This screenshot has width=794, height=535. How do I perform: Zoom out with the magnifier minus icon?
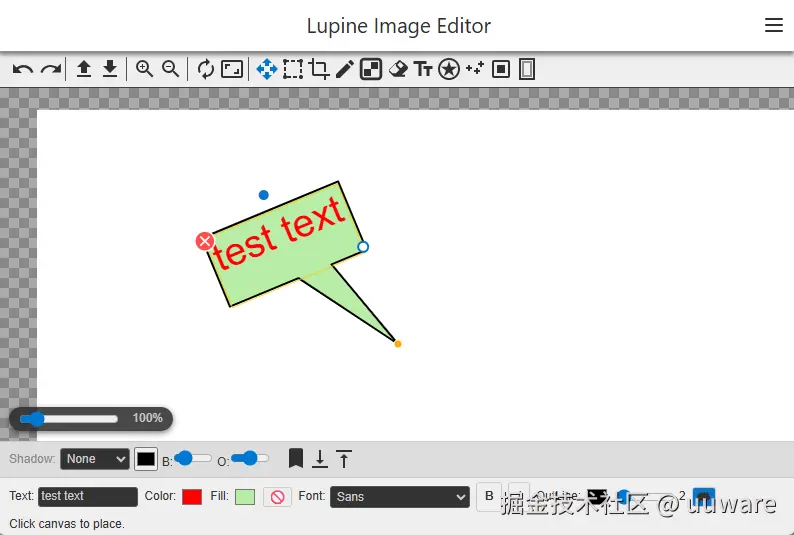click(x=171, y=69)
